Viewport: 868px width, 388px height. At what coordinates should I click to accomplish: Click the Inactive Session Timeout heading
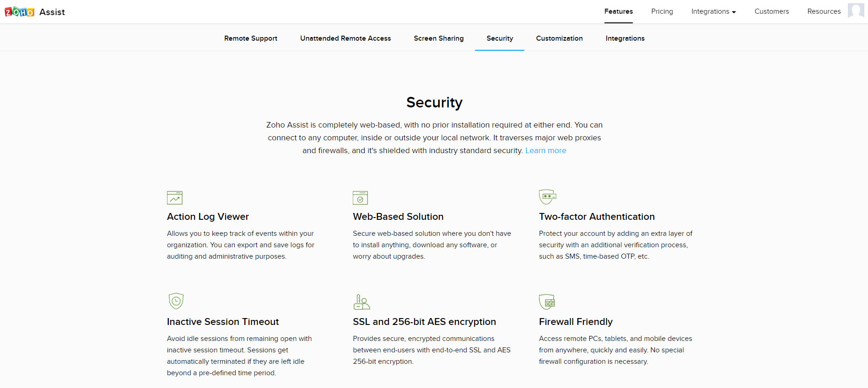tap(223, 322)
